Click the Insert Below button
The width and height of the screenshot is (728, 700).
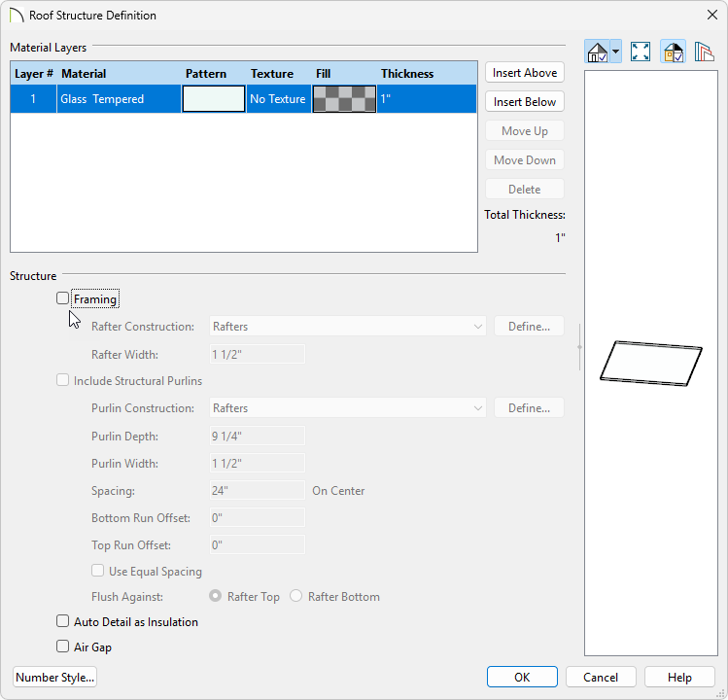pyautogui.click(x=525, y=102)
